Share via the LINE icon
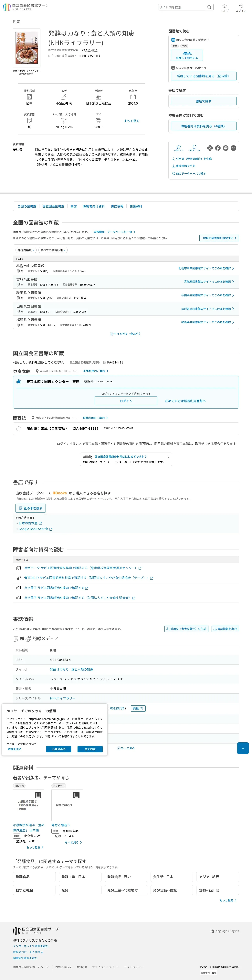The width and height of the screenshot is (252, 980). pos(226,148)
